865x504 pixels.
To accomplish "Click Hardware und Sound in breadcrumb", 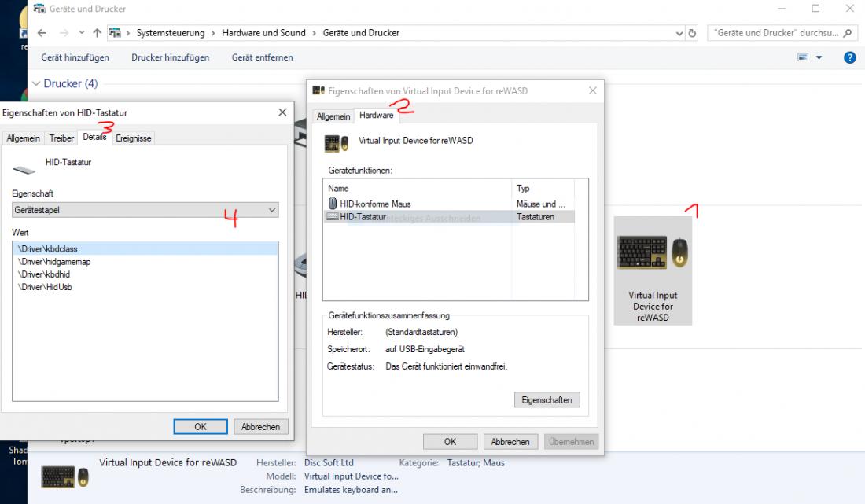I will click(x=263, y=33).
